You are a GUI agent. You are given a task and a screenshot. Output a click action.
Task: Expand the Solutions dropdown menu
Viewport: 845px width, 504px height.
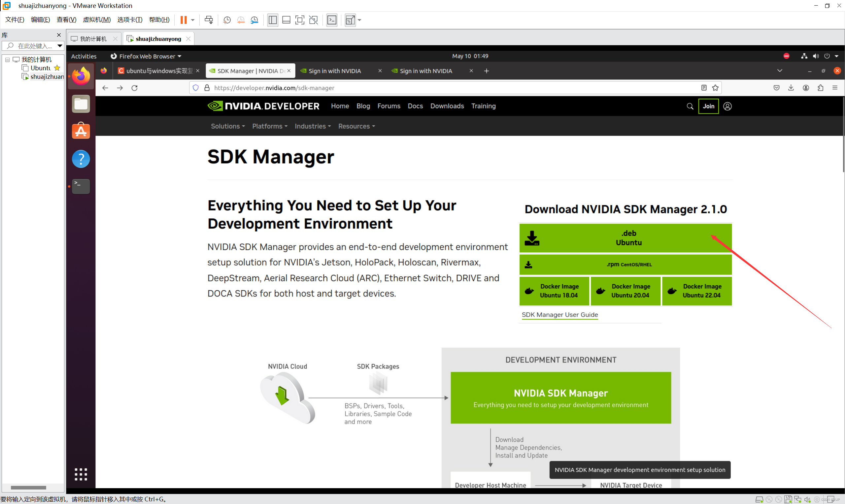(x=228, y=126)
